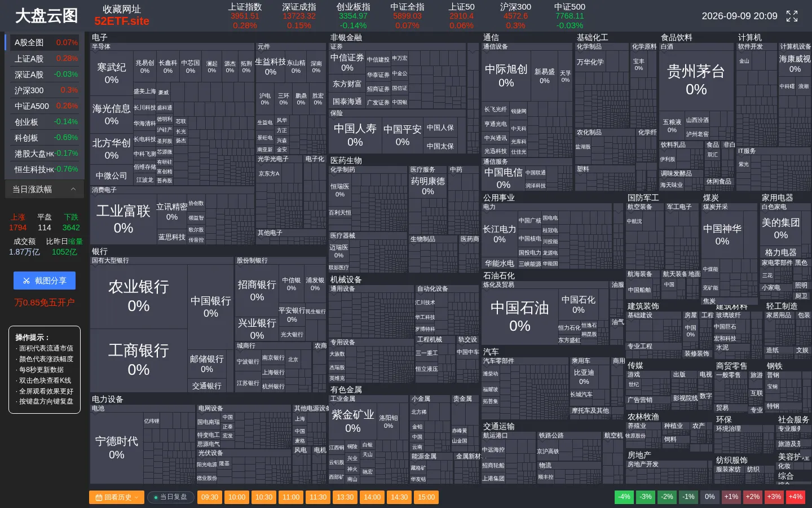Jump to the 11:00 time marker
Viewport: 812px width, 508px height.
pos(291,497)
